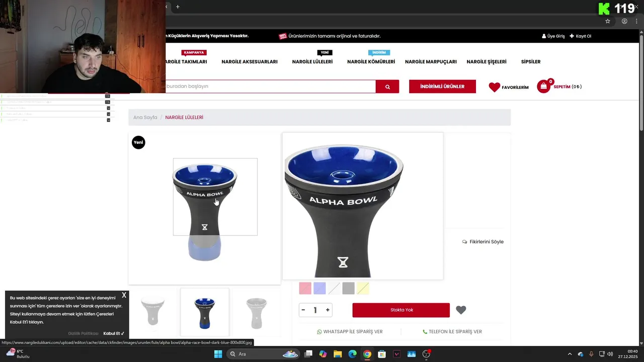Bookmark this page with the star icon
Image resolution: width=644 pixels, height=362 pixels.
(x=608, y=21)
